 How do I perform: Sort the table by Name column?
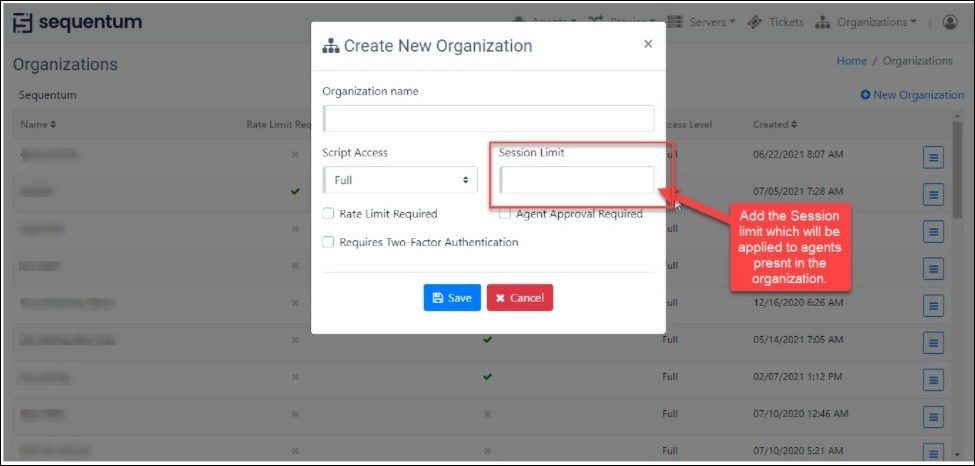click(x=38, y=125)
